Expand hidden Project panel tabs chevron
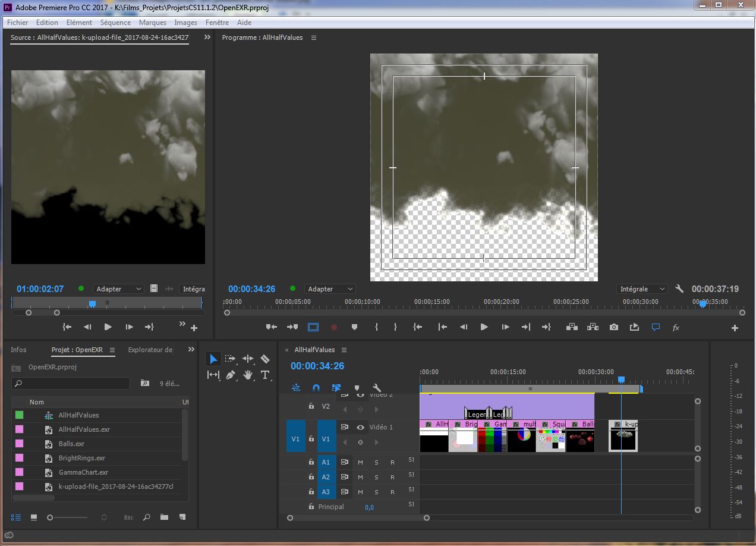The image size is (756, 546). [x=191, y=350]
